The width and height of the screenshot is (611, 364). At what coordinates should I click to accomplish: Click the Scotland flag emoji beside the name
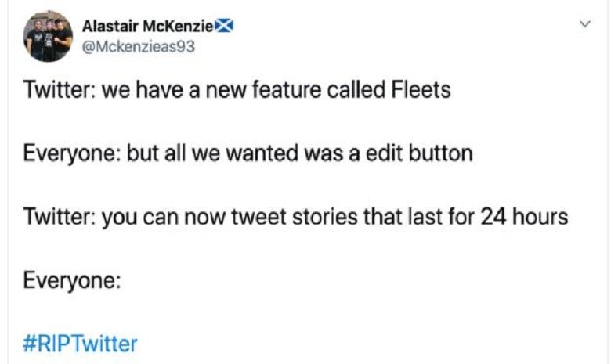pos(225,27)
